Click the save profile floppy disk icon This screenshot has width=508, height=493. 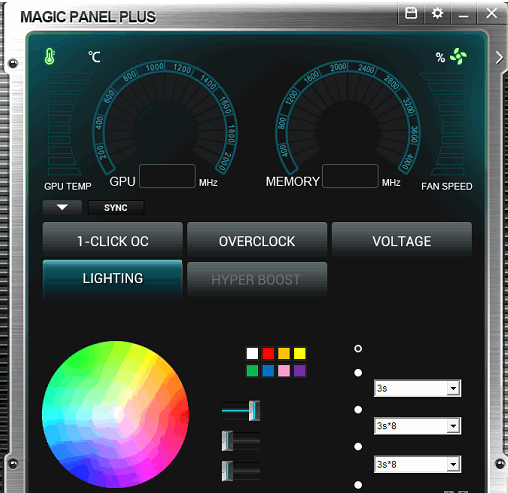tap(411, 13)
